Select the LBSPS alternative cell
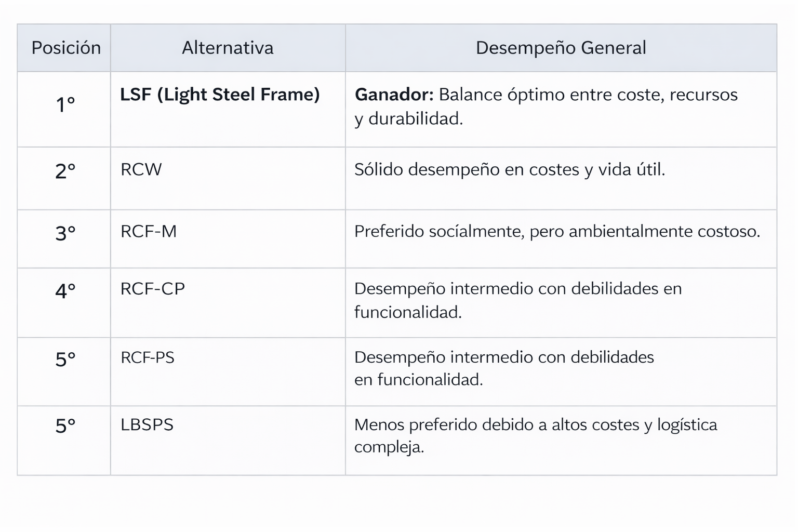 click(x=147, y=425)
